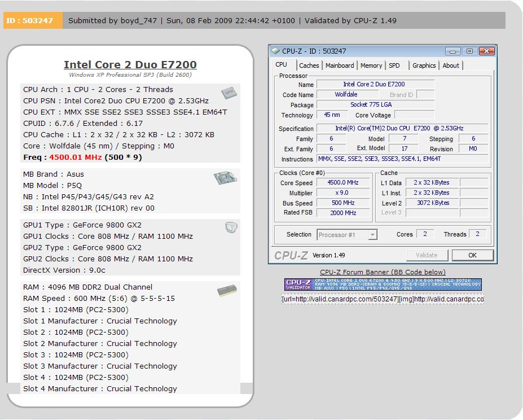Click 'RAM : 4096 MB DDR2 Dual Channel'
The height and width of the screenshot is (420, 523).
pyautogui.click(x=87, y=287)
